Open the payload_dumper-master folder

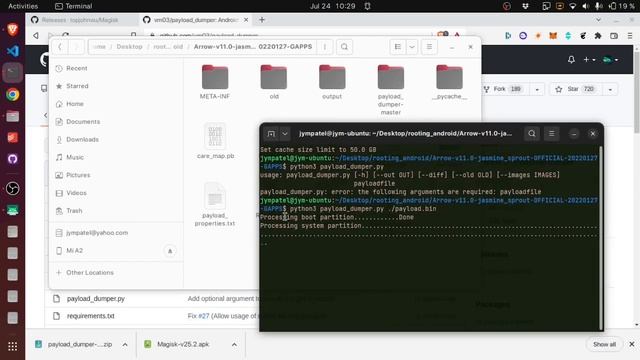(x=391, y=90)
